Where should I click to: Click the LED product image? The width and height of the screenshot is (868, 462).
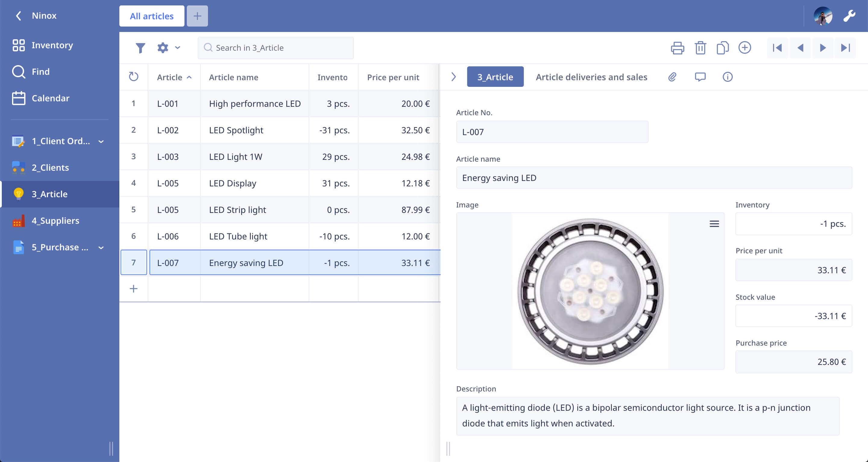[x=590, y=291]
